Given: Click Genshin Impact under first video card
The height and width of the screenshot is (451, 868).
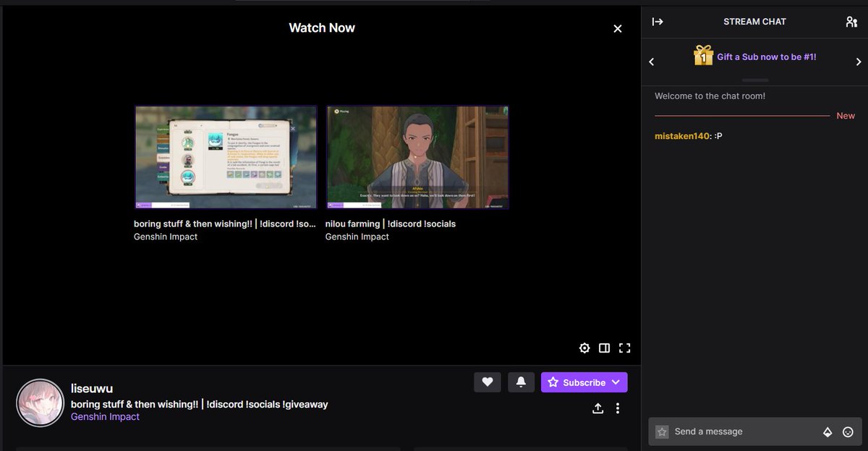Looking at the screenshot, I should click(x=166, y=237).
